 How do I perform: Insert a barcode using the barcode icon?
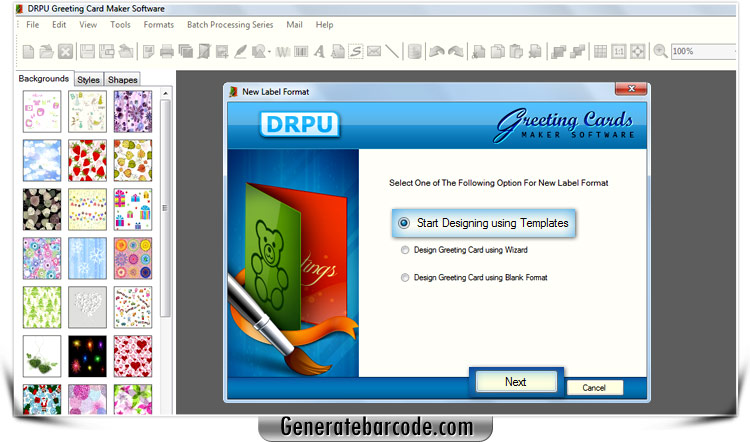point(301,51)
